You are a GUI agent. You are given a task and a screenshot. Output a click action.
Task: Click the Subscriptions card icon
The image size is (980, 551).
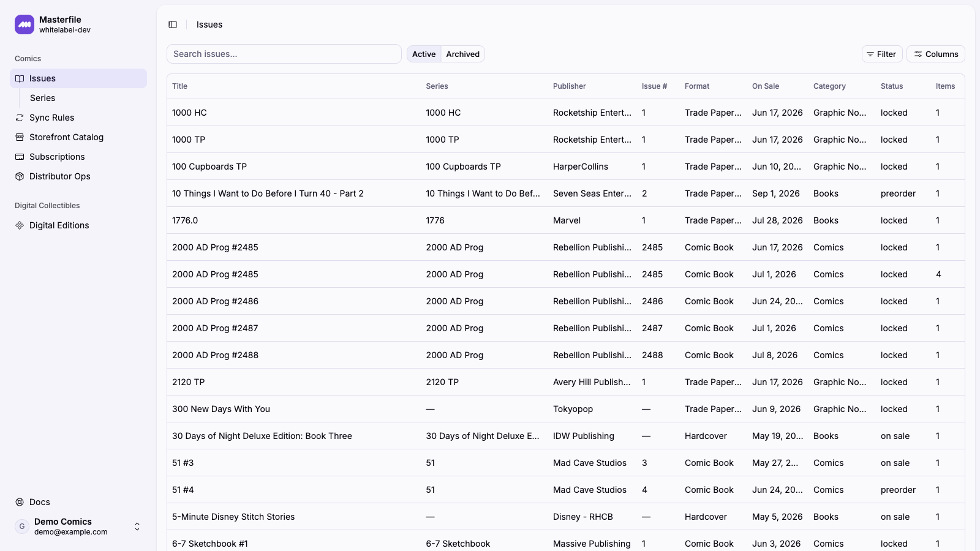[x=20, y=157]
